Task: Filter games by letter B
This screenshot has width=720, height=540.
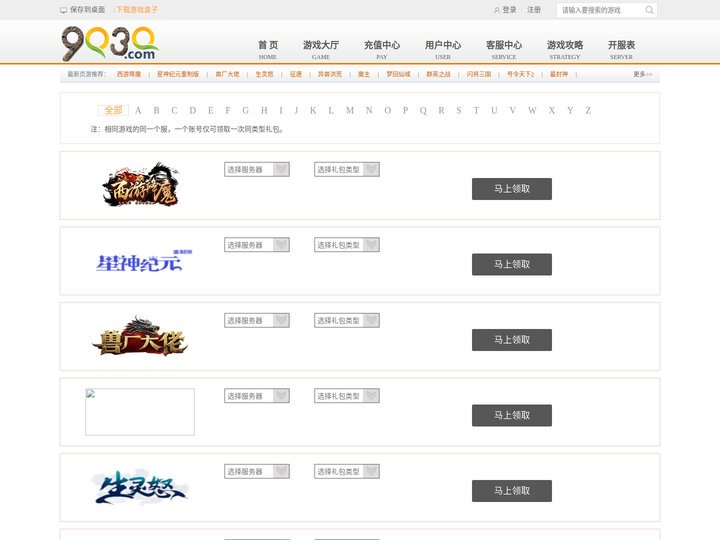Action: click(157, 111)
